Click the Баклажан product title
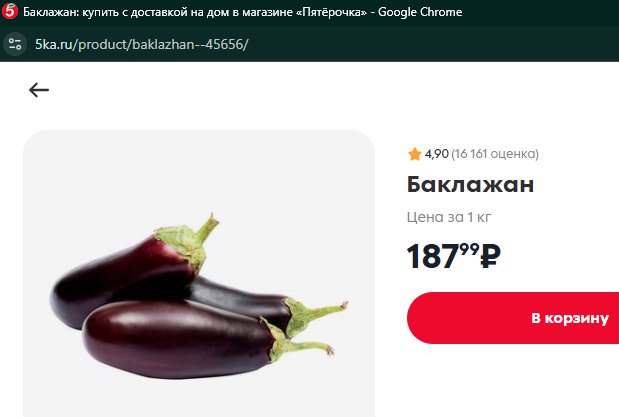 470,184
